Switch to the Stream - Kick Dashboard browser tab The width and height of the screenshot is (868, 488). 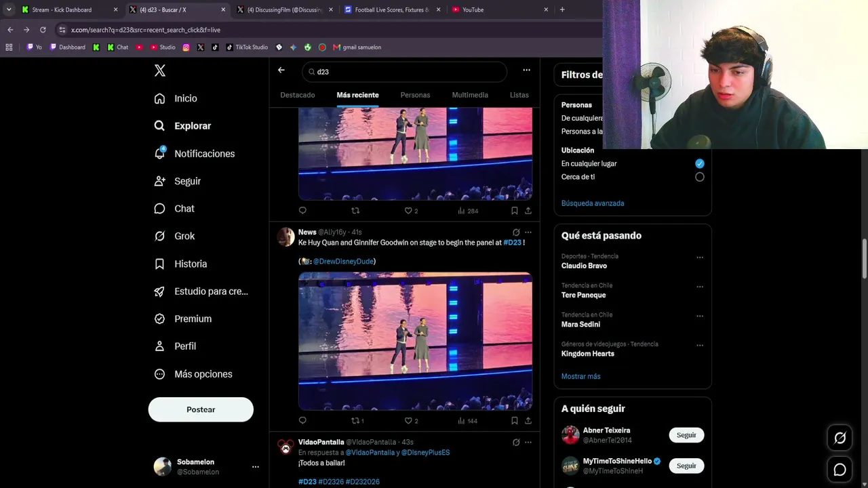pos(70,9)
